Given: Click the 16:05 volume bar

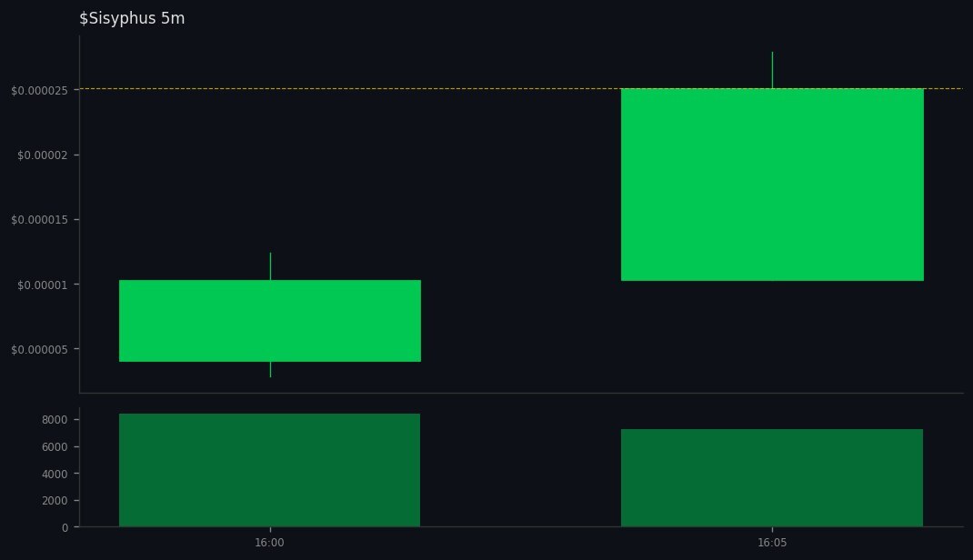Looking at the screenshot, I should (x=772, y=478).
